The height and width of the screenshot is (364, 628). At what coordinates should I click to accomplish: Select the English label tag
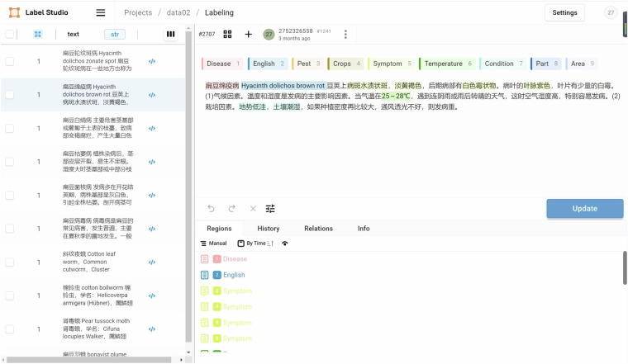(x=268, y=64)
